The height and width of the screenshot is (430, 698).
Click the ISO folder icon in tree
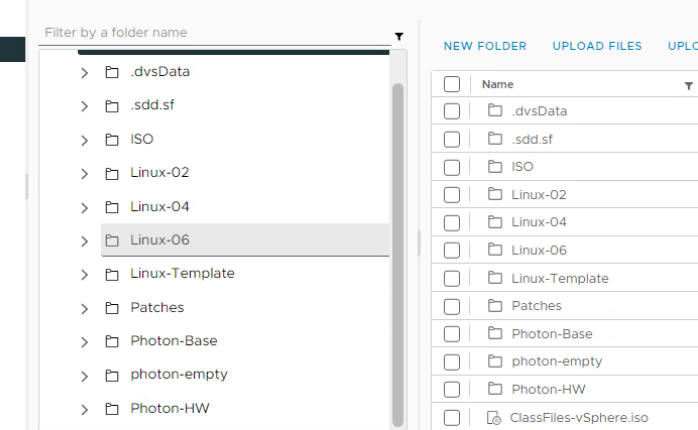coord(112,140)
